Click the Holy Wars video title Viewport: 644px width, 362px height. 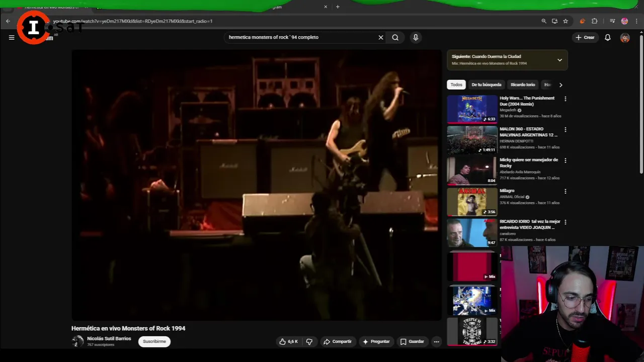(x=527, y=101)
